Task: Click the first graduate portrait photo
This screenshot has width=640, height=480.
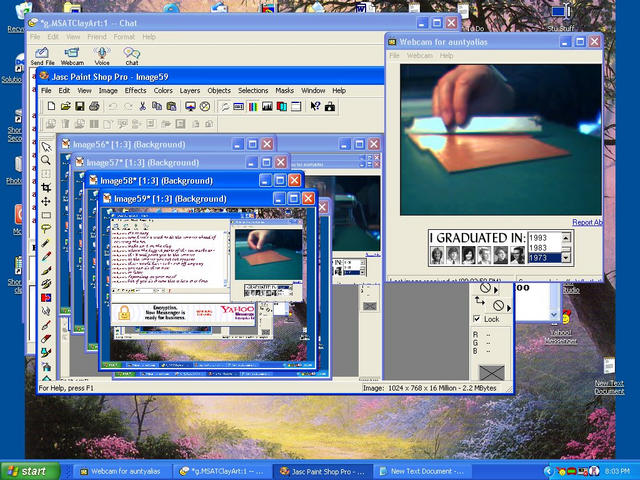Action: [x=437, y=256]
